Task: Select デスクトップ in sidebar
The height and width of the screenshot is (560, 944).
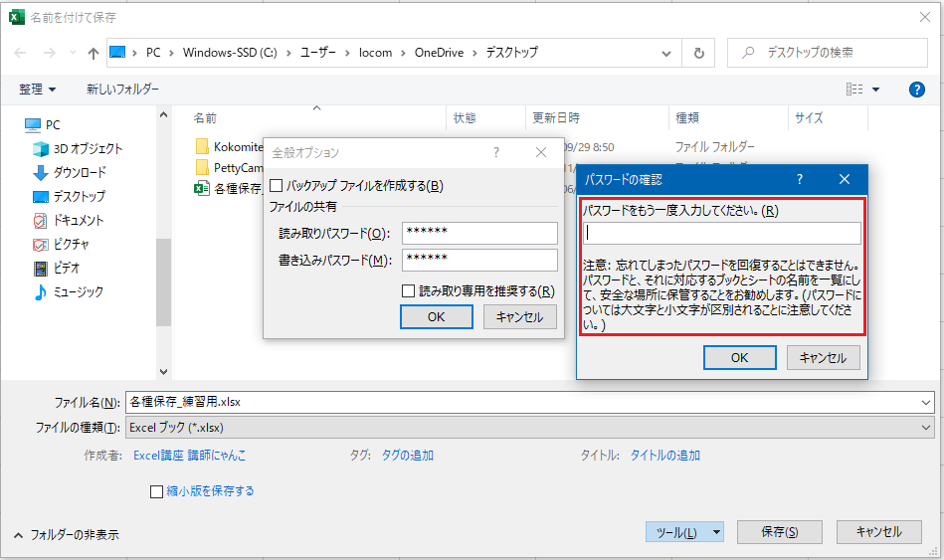Action: (69, 196)
